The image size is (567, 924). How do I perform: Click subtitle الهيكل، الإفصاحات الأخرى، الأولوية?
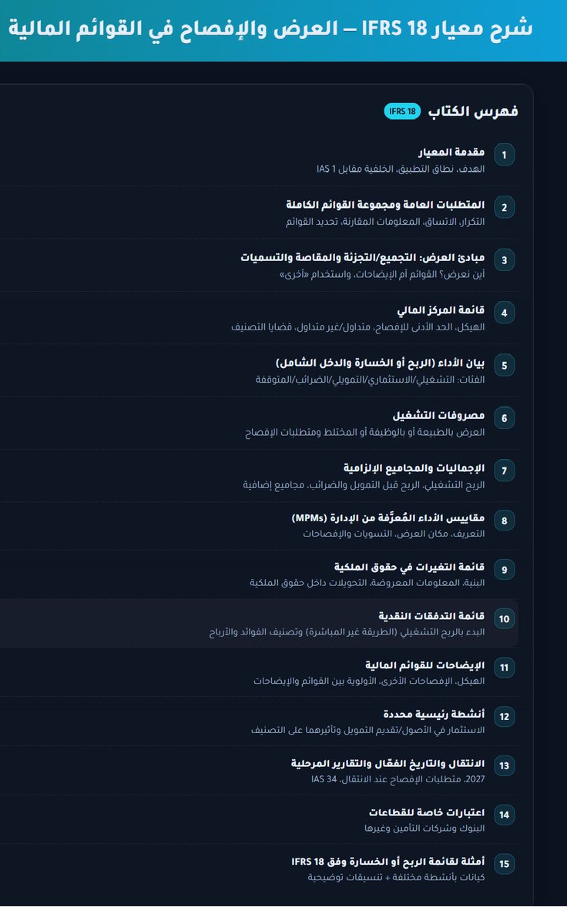(x=369, y=681)
